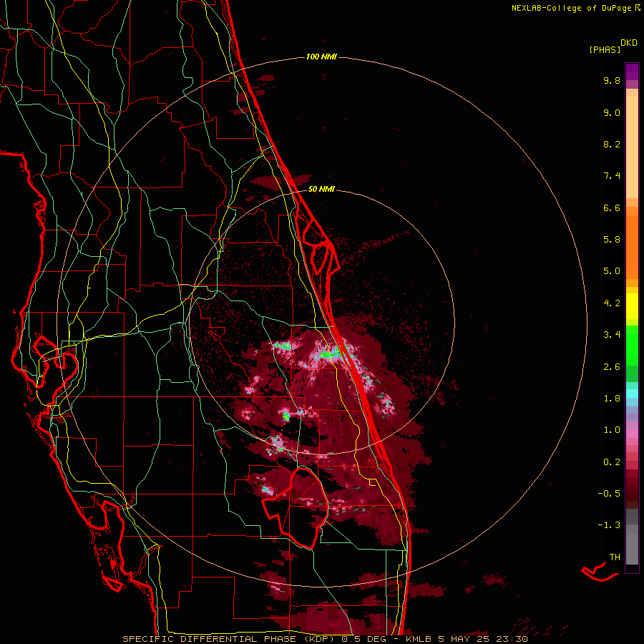Image resolution: width=644 pixels, height=644 pixels.
Task: Click the 1.8 legend value
Action: point(612,399)
